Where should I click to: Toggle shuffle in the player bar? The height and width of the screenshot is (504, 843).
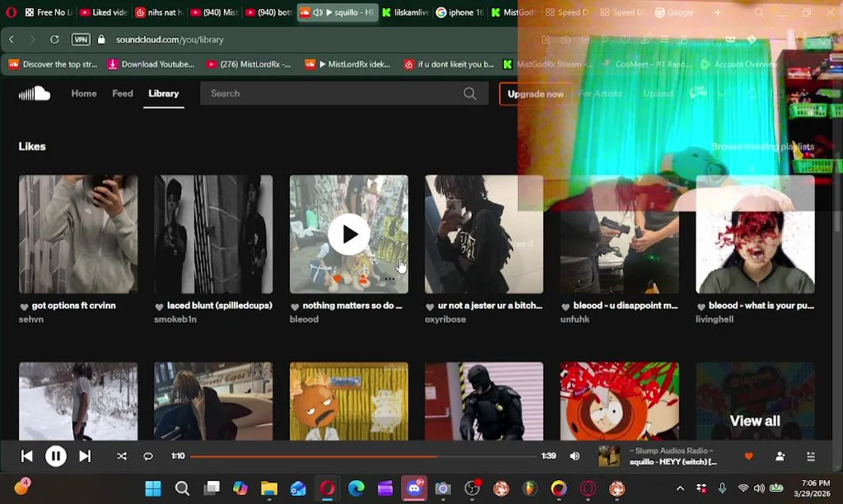(121, 456)
